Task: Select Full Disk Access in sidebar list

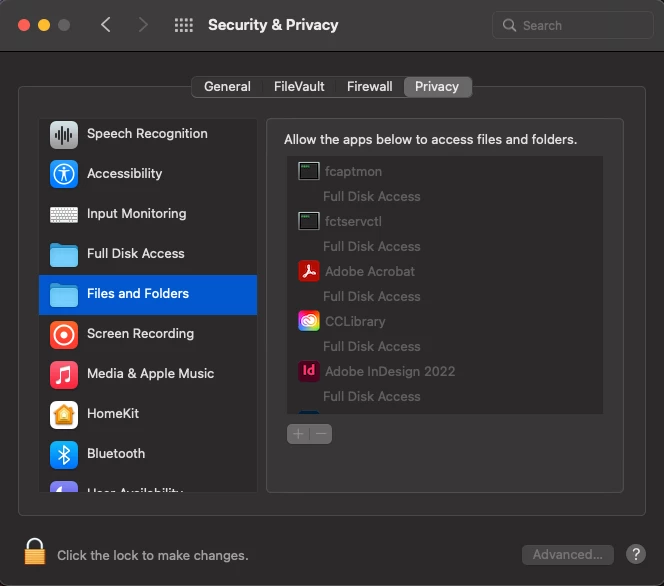Action: (x=148, y=254)
